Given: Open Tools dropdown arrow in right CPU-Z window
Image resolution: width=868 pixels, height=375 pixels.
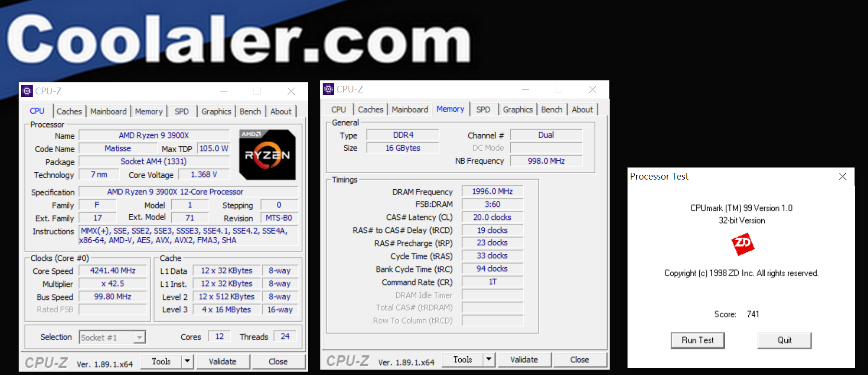Looking at the screenshot, I should [x=489, y=360].
